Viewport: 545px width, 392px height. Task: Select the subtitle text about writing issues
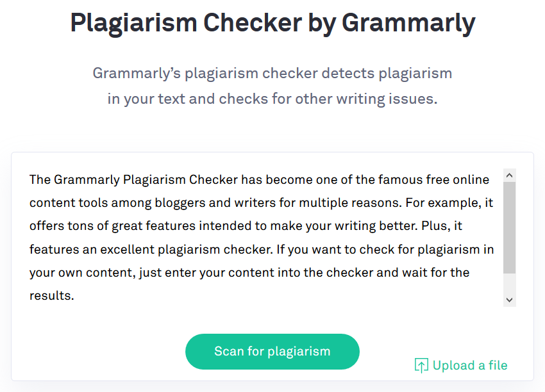[x=272, y=85]
